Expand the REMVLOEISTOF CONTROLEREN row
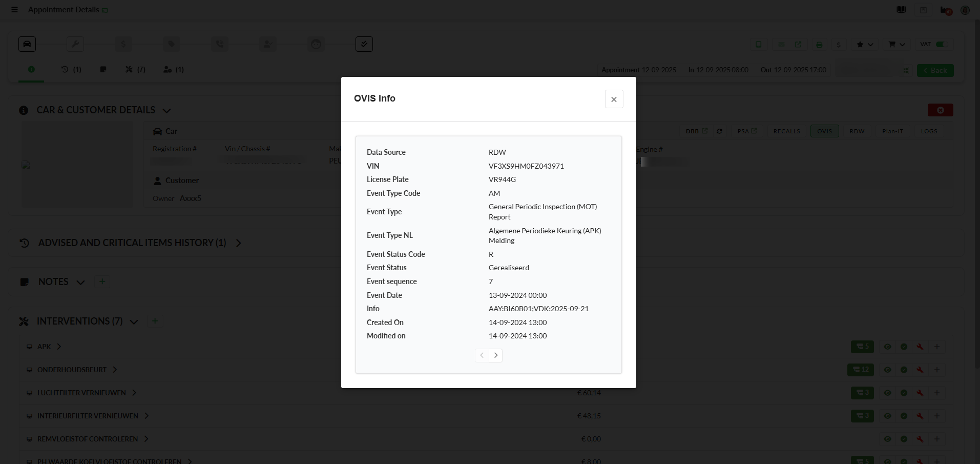Screen dimensions: 980x464 click(x=146, y=439)
